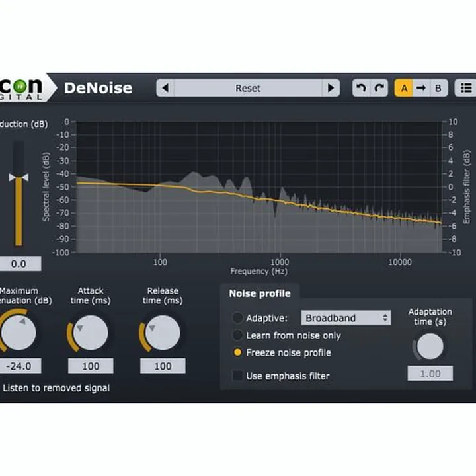
Task: Click the Attack time knob
Action: 91,333
